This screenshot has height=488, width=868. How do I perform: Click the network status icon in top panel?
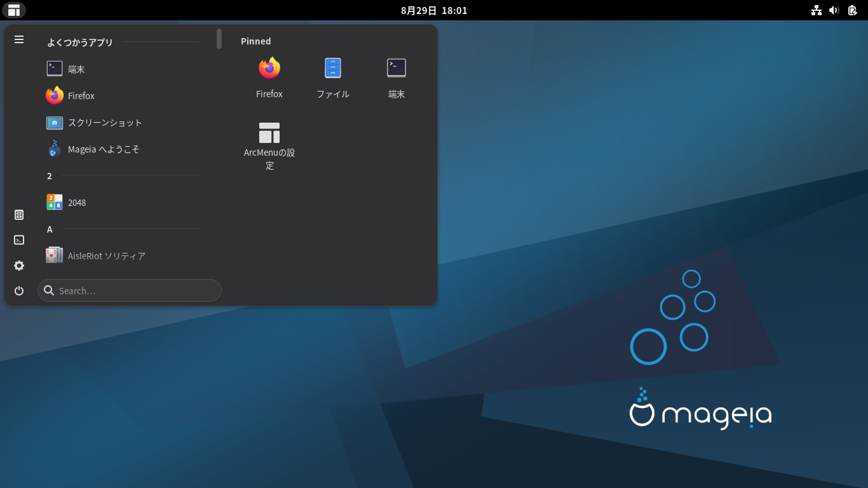pyautogui.click(x=817, y=10)
